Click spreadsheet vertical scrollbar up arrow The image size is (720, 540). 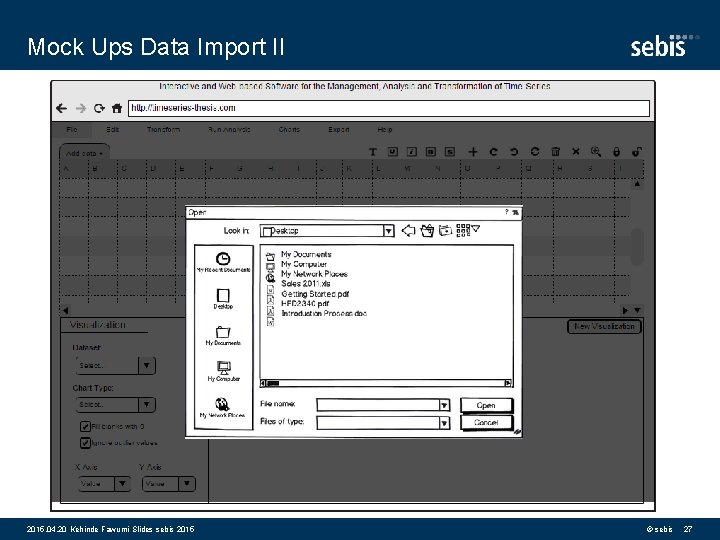[637, 184]
